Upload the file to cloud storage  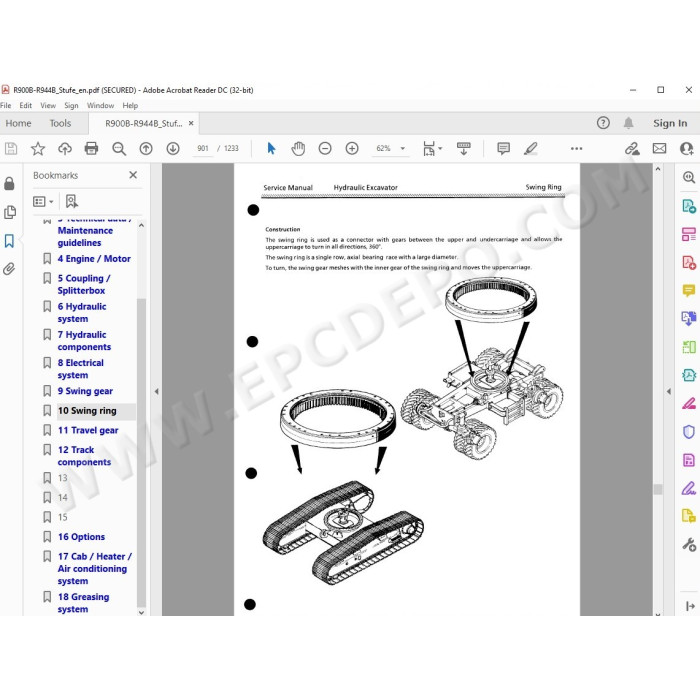coord(65,148)
